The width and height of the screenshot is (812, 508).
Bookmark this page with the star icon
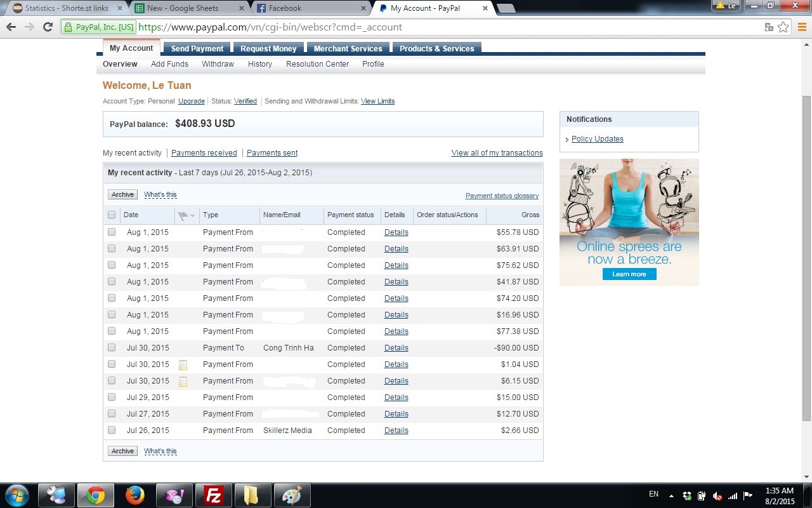coord(783,27)
